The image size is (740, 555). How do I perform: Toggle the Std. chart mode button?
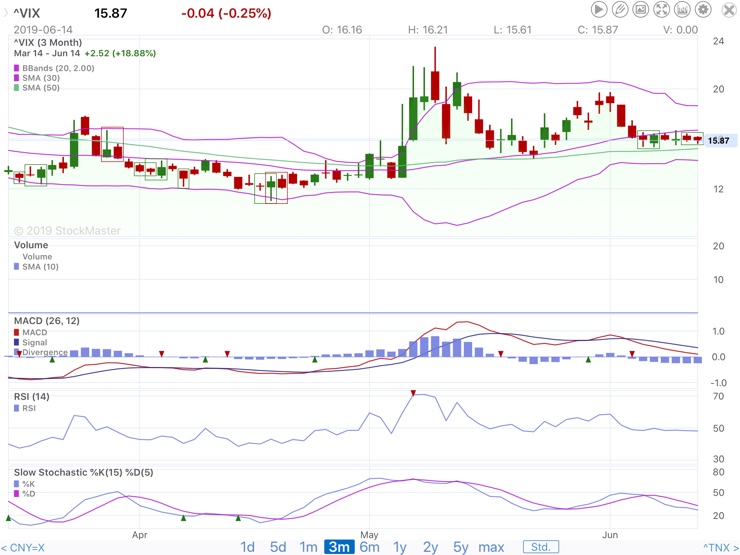tap(541, 547)
